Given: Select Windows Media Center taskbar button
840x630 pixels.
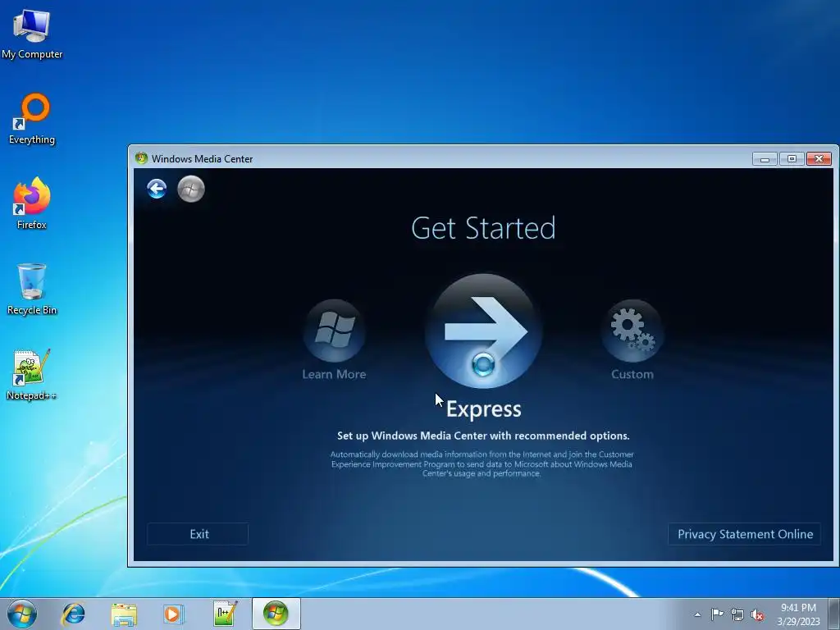Looking at the screenshot, I should click(276, 614).
